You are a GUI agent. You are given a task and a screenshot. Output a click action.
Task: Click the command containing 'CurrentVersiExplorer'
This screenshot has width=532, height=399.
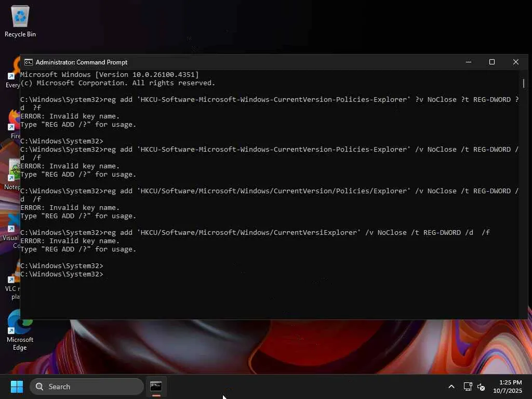click(x=255, y=232)
